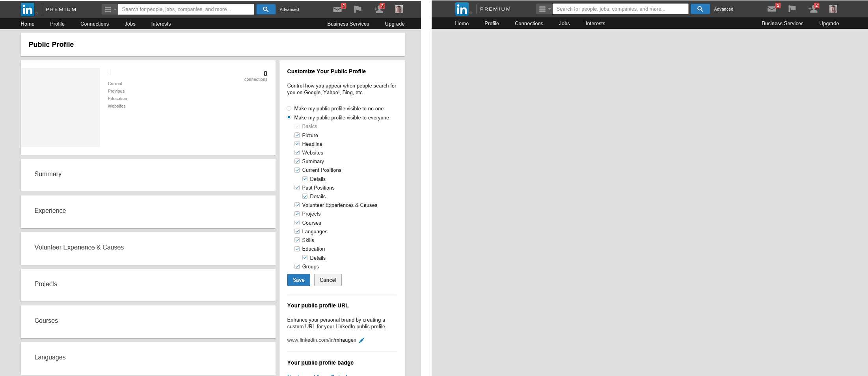Uncheck the Groups checkbox
This screenshot has width=868, height=376.
coord(297,266)
